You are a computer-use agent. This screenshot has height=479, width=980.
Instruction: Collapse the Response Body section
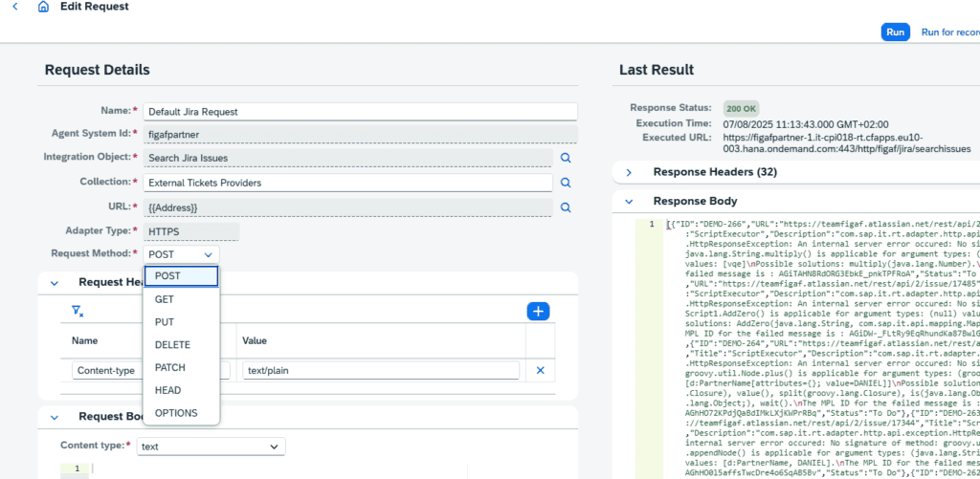click(629, 201)
